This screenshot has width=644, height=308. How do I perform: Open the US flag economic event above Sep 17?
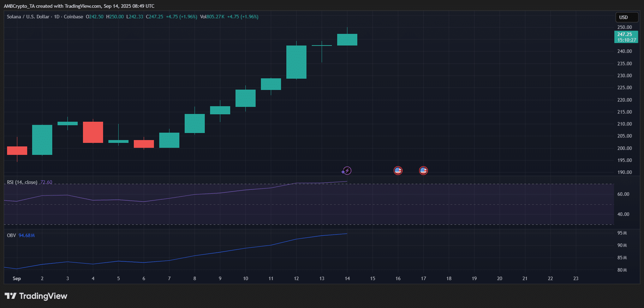click(x=423, y=171)
